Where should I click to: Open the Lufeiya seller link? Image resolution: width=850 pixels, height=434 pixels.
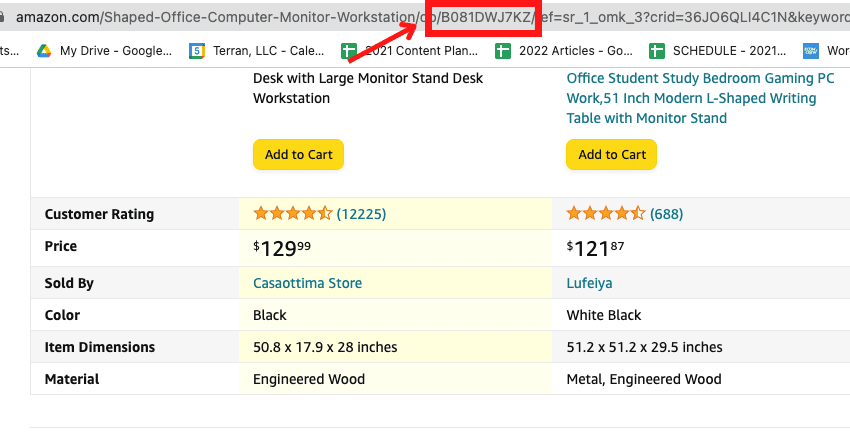coord(589,283)
